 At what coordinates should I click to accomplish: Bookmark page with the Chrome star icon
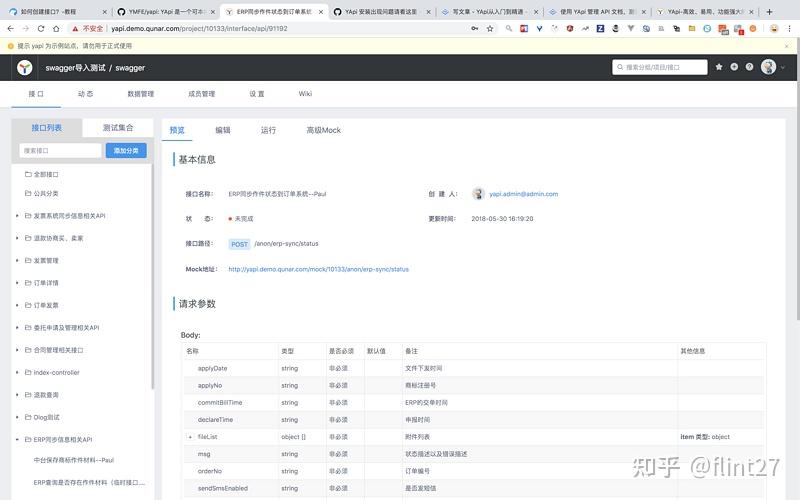(490, 29)
